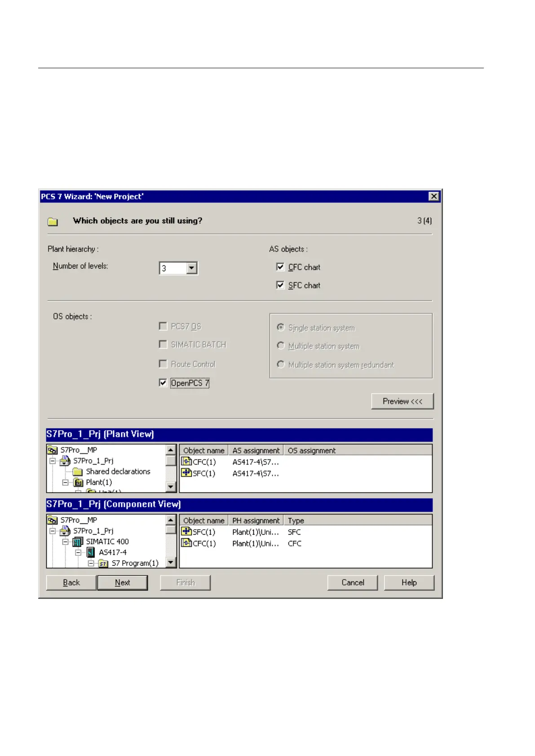
Task: Click the AS417-4 CPU icon
Action: click(91, 552)
